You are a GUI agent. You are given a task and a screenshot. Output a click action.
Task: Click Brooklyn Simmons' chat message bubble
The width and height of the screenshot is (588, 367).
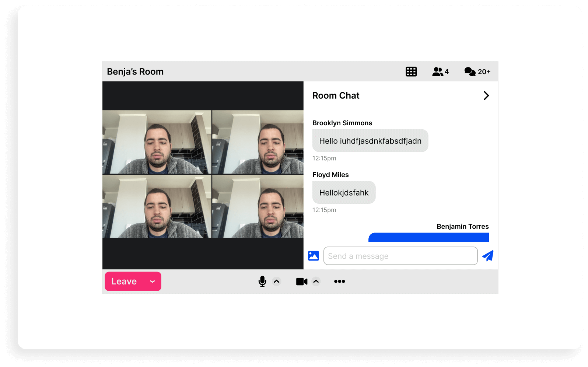370,141
